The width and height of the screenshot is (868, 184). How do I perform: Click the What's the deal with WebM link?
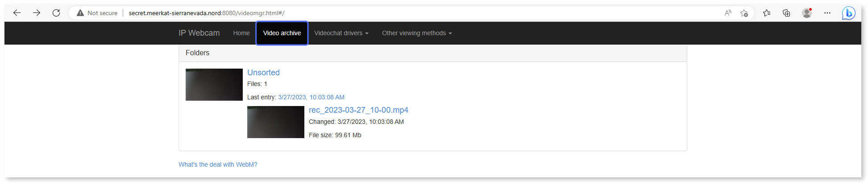pos(218,164)
